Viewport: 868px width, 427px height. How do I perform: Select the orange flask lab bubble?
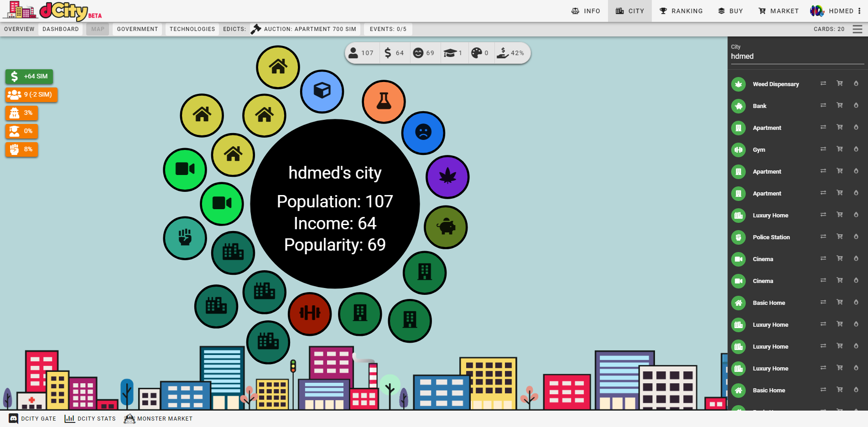coord(384,102)
